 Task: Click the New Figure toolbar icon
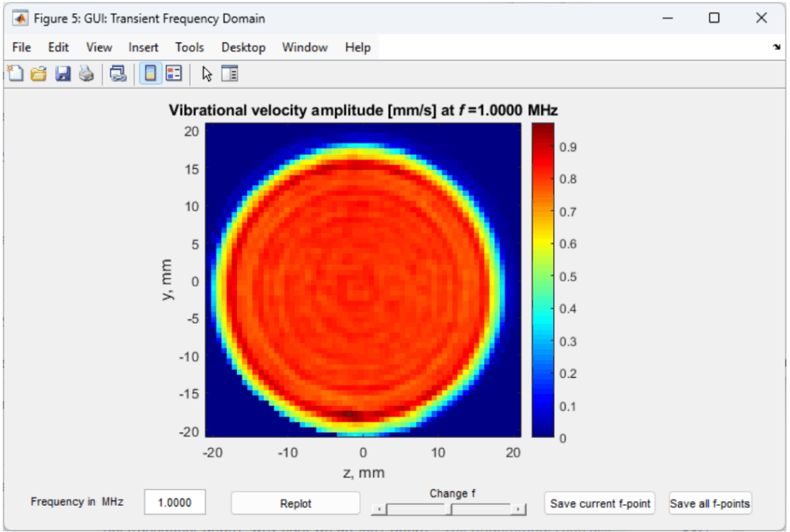15,74
